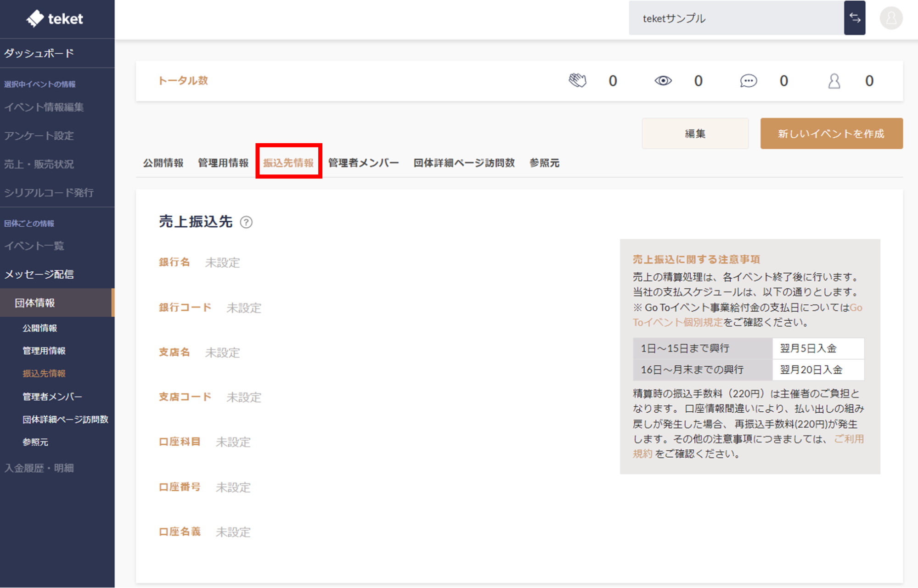918x588 pixels.
Task: Open イベント情報編集 in sidebar
Action: 44,107
